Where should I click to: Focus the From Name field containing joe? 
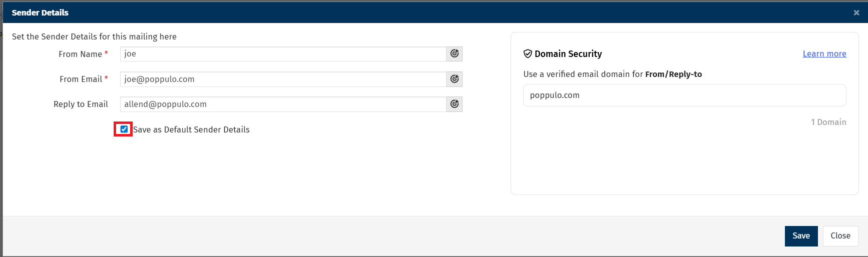(x=283, y=54)
